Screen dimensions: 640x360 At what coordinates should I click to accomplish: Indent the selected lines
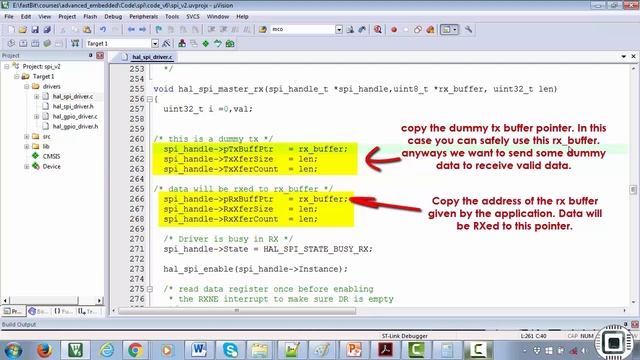[211, 29]
